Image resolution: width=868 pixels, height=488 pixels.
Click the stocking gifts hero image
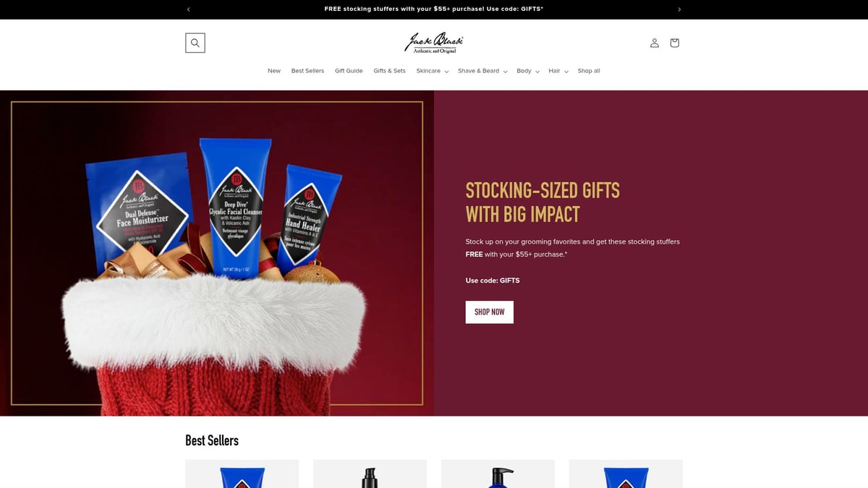pos(217,253)
